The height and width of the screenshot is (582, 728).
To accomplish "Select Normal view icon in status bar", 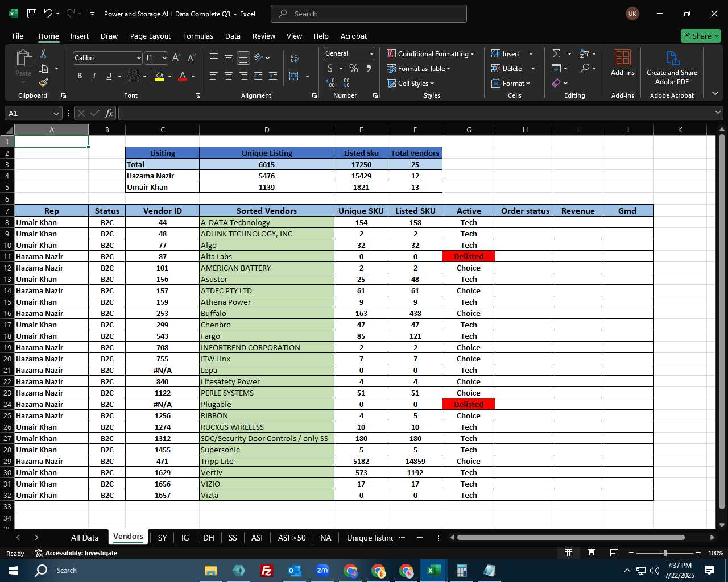I will click(568, 553).
